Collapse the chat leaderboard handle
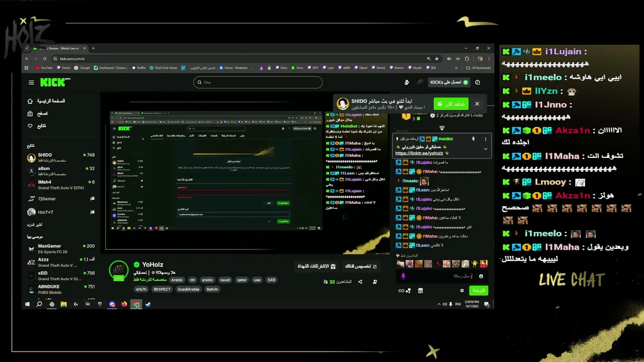The height and width of the screenshot is (362, 644). pyautogui.click(x=442, y=128)
